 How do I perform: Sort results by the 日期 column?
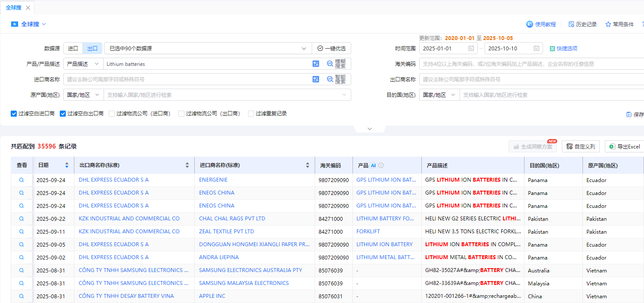click(67, 165)
